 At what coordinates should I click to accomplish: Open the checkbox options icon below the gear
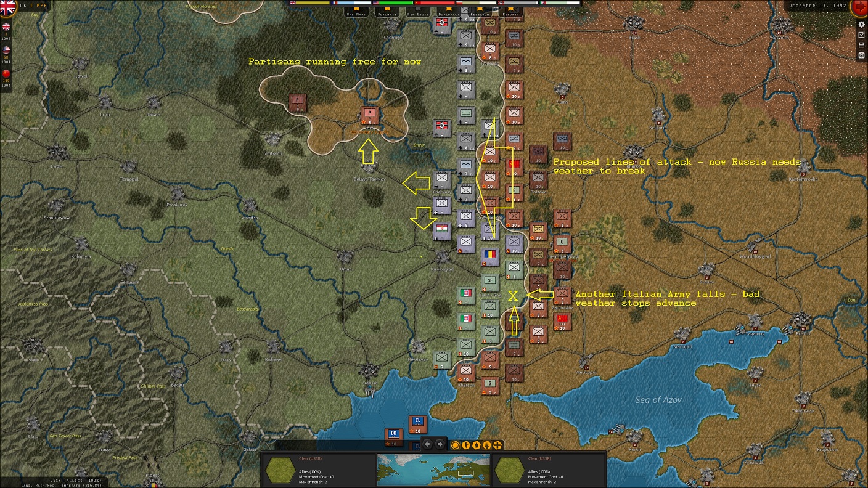click(861, 35)
